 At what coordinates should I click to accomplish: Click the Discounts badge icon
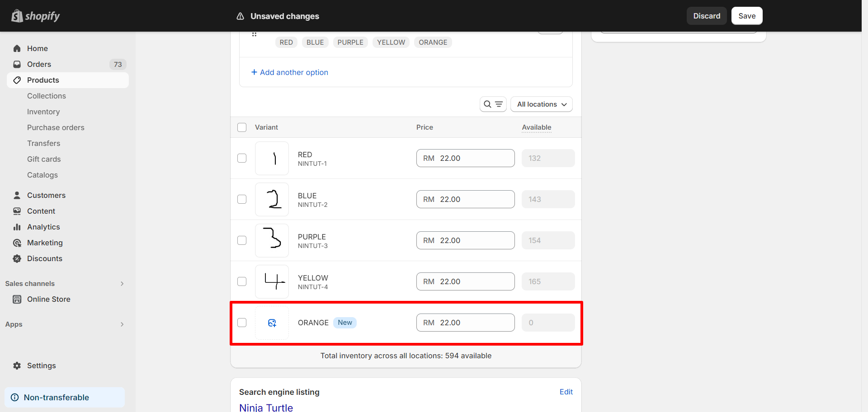(17, 258)
